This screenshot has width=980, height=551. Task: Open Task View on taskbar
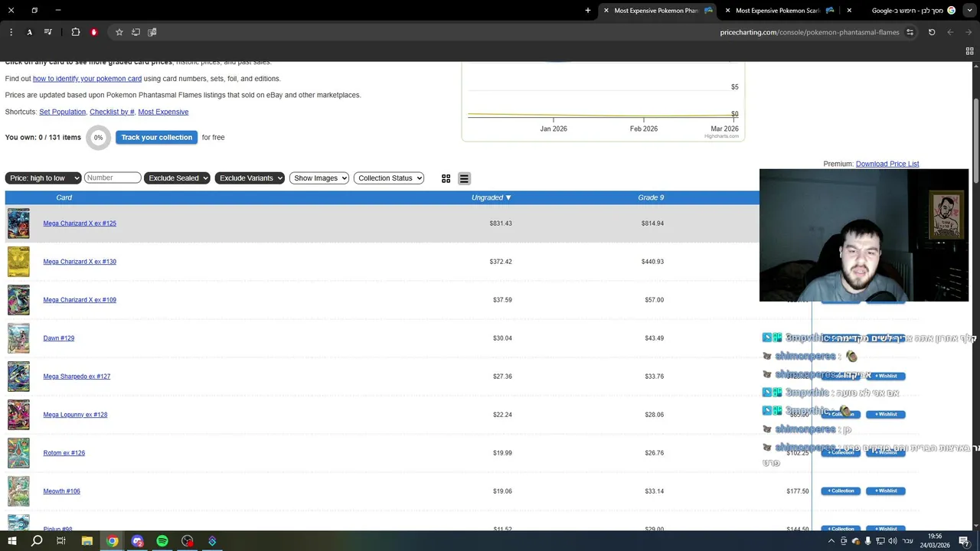point(61,541)
